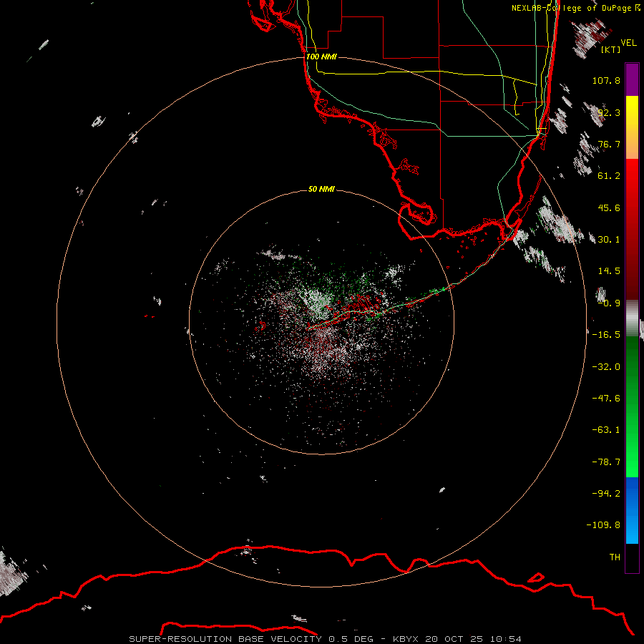
Task: Pick the purple segment of velocity color bar
Action: pyautogui.click(x=632, y=80)
